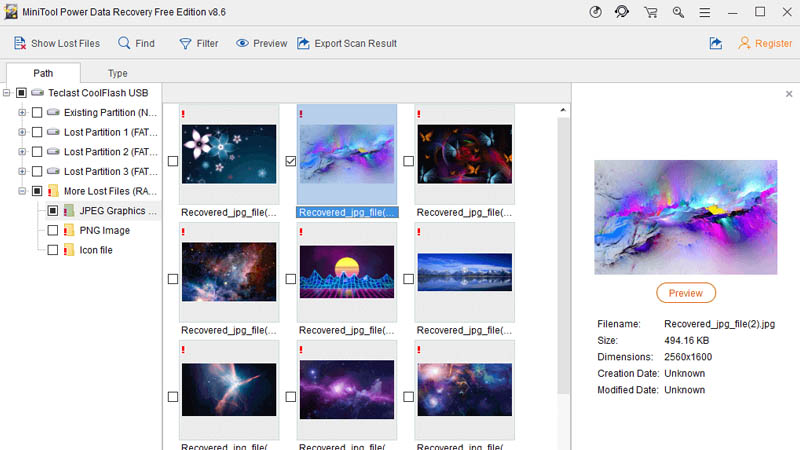The width and height of the screenshot is (800, 450).
Task: Check the PNG Image checkbox
Action: (x=53, y=230)
